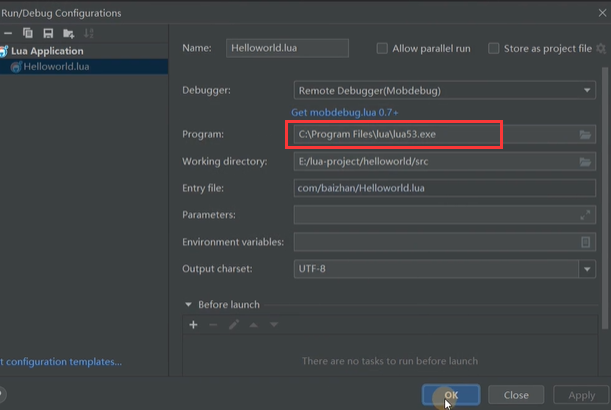This screenshot has height=410, width=611.
Task: Edit environment variables list icon
Action: coord(585,242)
